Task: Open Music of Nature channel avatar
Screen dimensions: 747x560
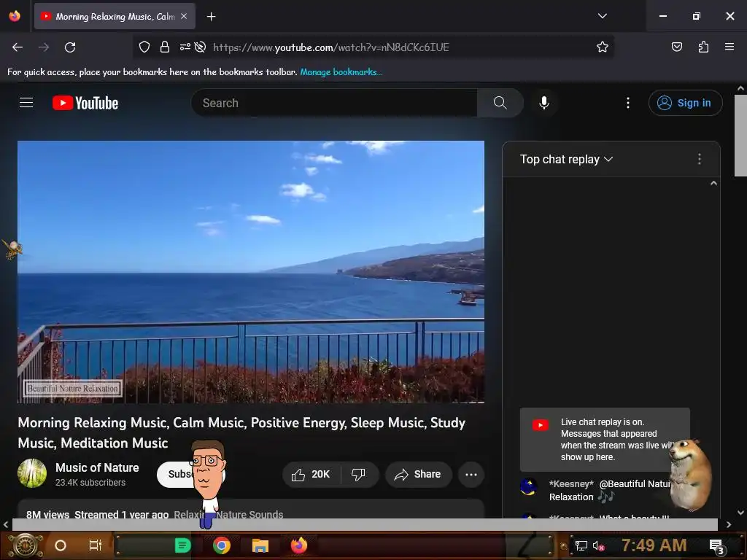Action: click(x=32, y=473)
